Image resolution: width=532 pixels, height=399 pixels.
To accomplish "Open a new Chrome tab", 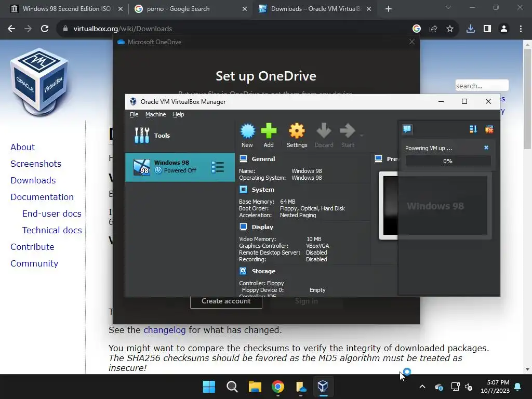I will click(x=389, y=9).
